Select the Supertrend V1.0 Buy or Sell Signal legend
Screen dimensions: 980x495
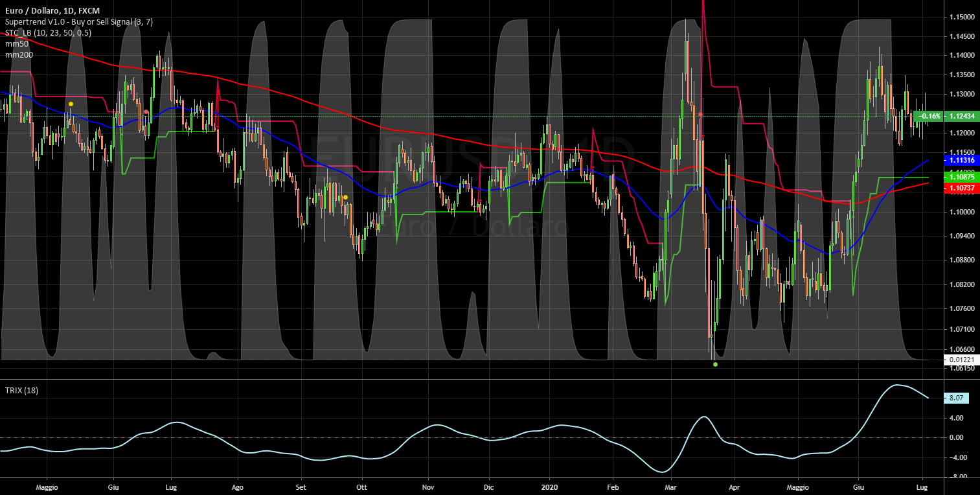(x=78, y=22)
